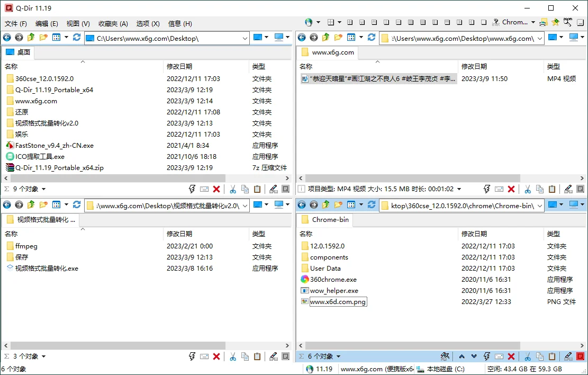Open the view mode dropdown in a pane toolbar
The image size is (588, 375).
pos(66,37)
